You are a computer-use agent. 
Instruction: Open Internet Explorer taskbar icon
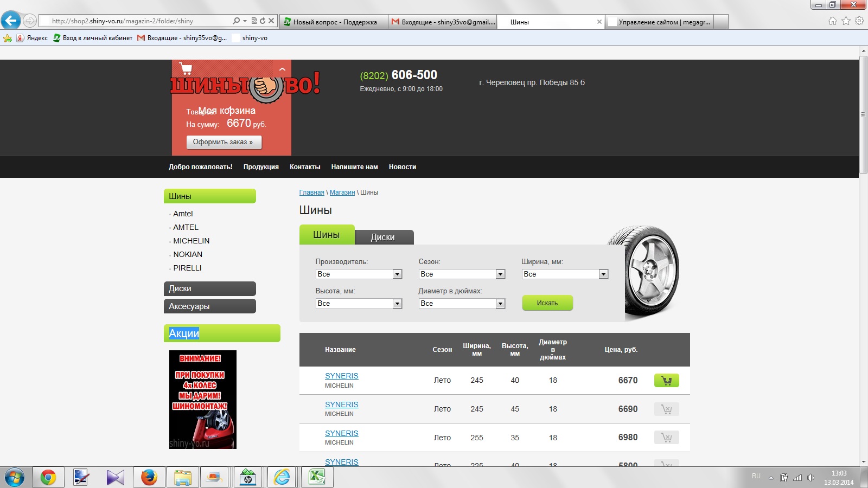point(283,478)
